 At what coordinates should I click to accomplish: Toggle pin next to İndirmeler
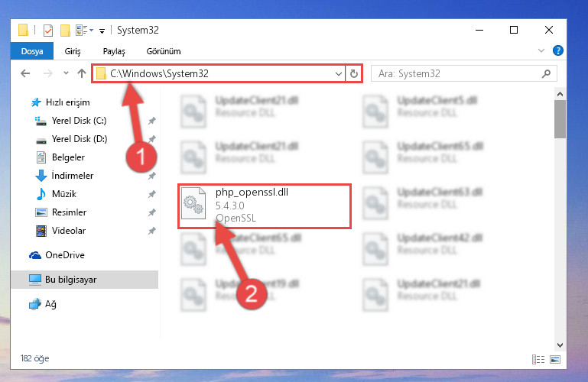point(152,176)
